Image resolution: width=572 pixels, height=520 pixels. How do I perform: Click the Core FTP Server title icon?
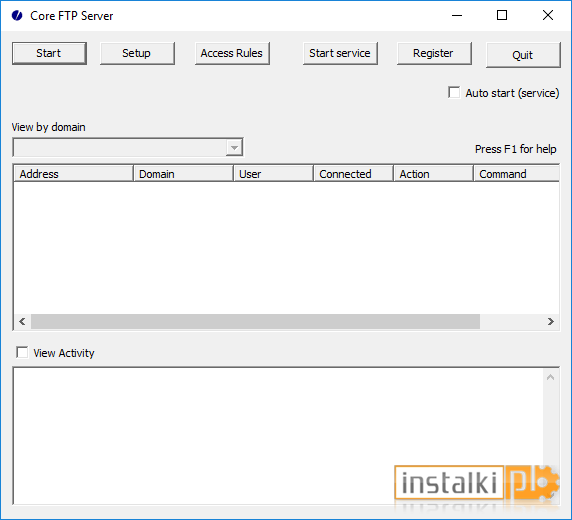[17, 16]
